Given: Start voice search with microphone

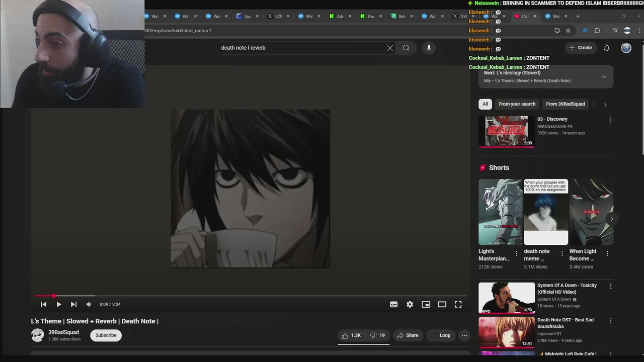Looking at the screenshot, I should tap(429, 48).
